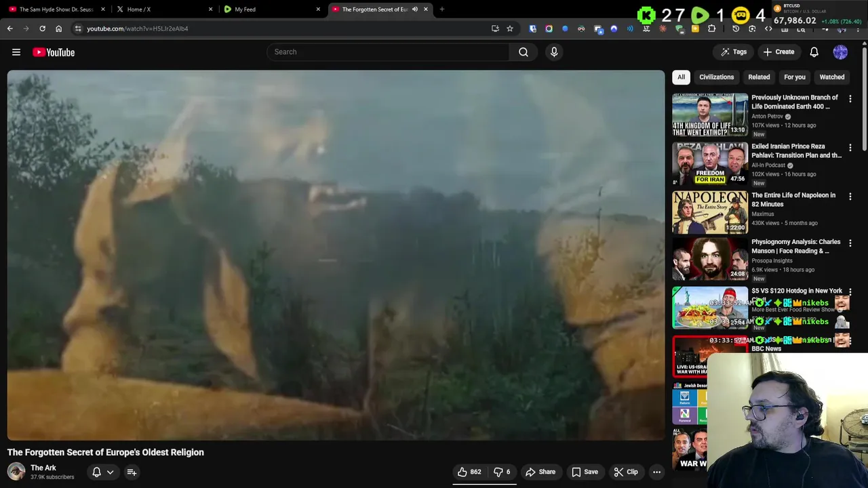Open the Extensions puzzle-piece menu
The height and width of the screenshot is (488, 868).
pyautogui.click(x=711, y=28)
